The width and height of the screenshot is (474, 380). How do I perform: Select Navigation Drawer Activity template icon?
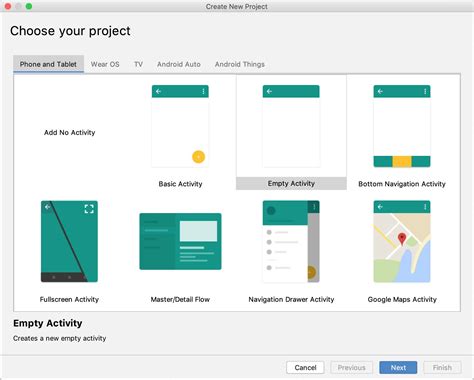pos(291,241)
